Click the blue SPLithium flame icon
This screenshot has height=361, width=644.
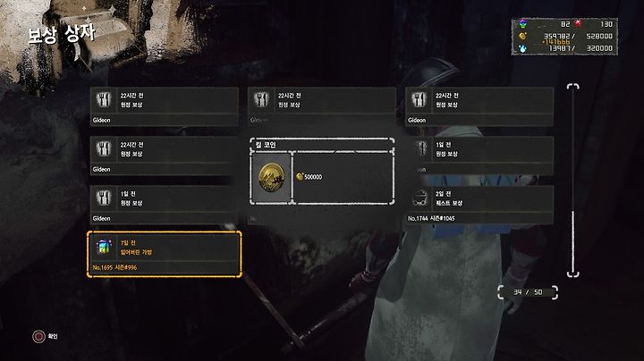(522, 48)
